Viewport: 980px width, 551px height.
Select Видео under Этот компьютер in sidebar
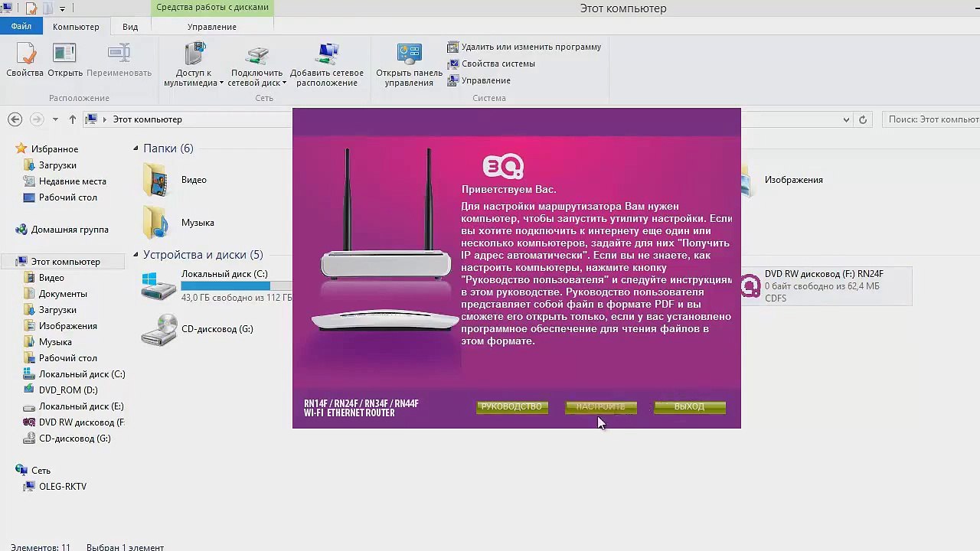(x=51, y=278)
